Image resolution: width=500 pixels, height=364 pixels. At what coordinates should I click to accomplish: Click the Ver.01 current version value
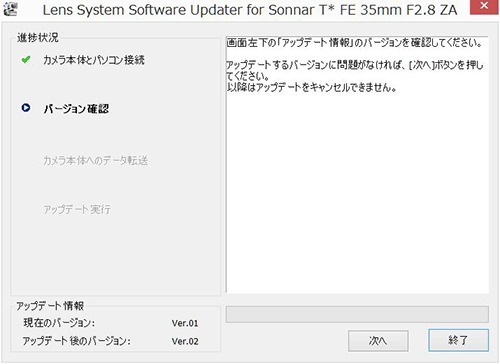pyautogui.click(x=185, y=323)
